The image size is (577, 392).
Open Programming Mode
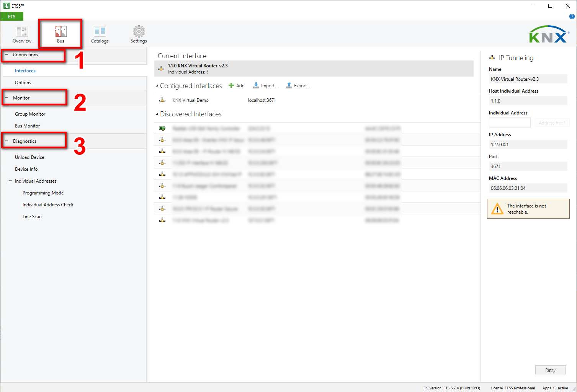pyautogui.click(x=43, y=193)
